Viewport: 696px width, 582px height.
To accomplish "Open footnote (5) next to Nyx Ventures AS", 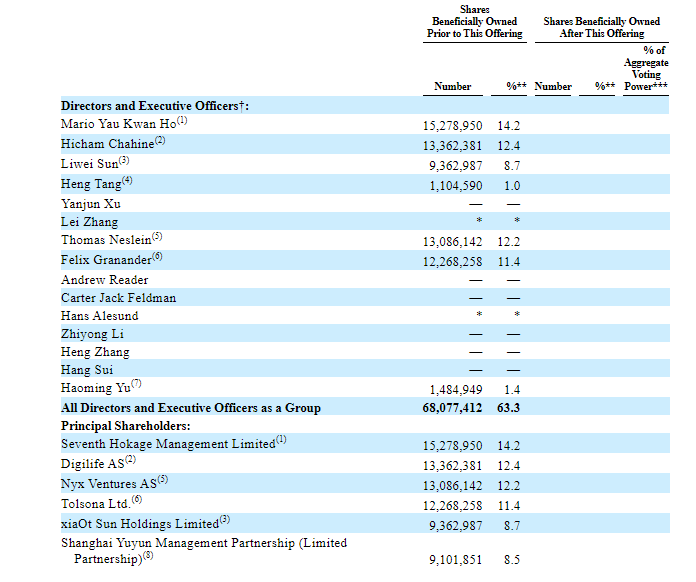I will pos(163,479).
